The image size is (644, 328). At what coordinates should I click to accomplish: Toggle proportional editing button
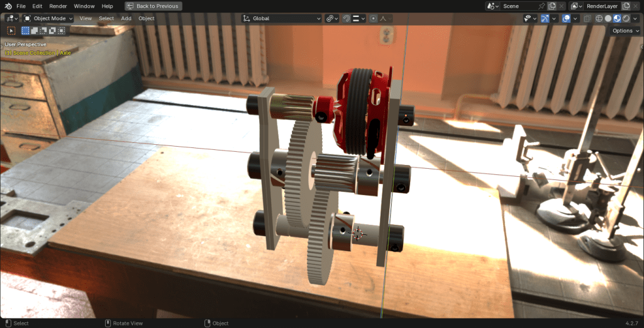[x=374, y=18]
